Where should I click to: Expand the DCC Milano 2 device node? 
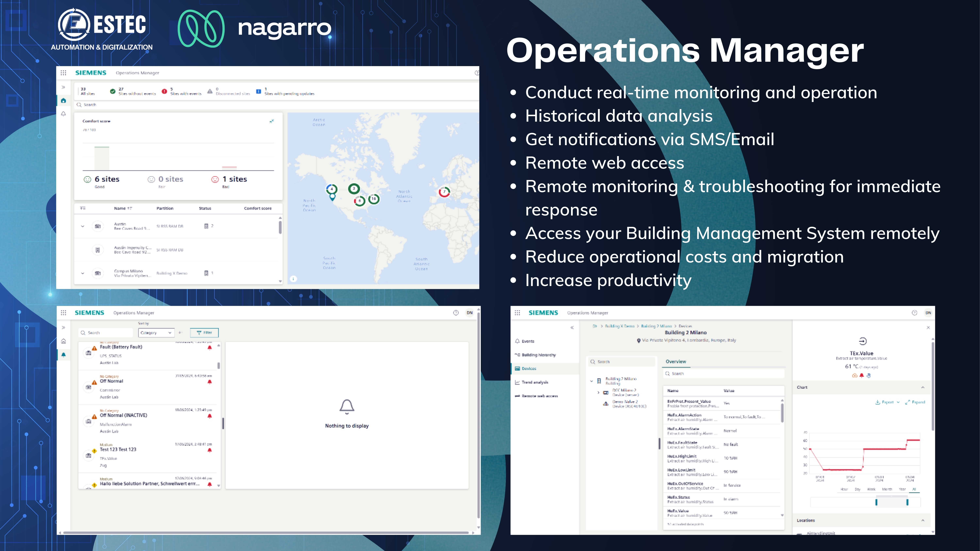(x=598, y=392)
